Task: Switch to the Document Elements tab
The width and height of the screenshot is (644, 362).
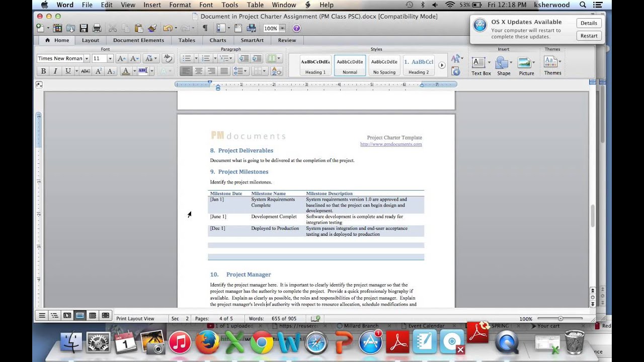Action: (138, 40)
